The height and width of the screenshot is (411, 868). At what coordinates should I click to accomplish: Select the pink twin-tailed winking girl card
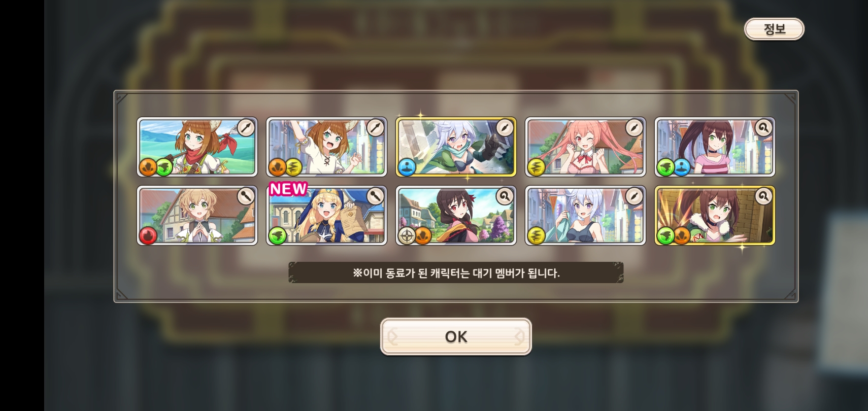coord(585,147)
